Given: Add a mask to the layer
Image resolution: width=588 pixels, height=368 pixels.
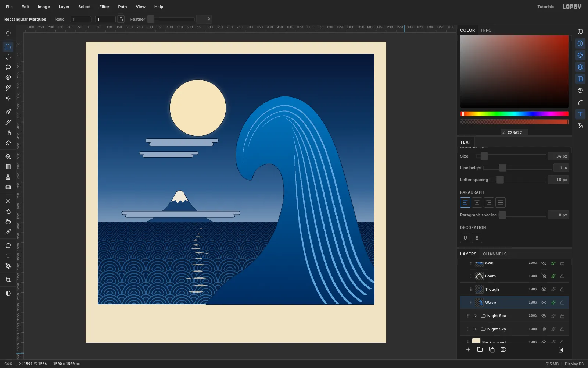Looking at the screenshot, I should 503,350.
